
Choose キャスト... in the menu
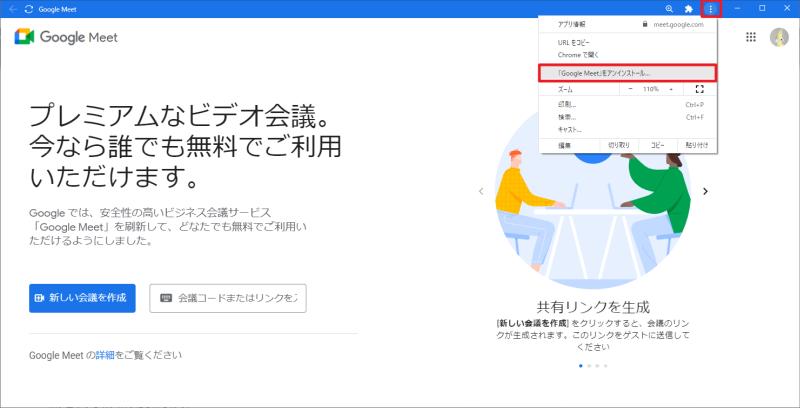(x=628, y=130)
